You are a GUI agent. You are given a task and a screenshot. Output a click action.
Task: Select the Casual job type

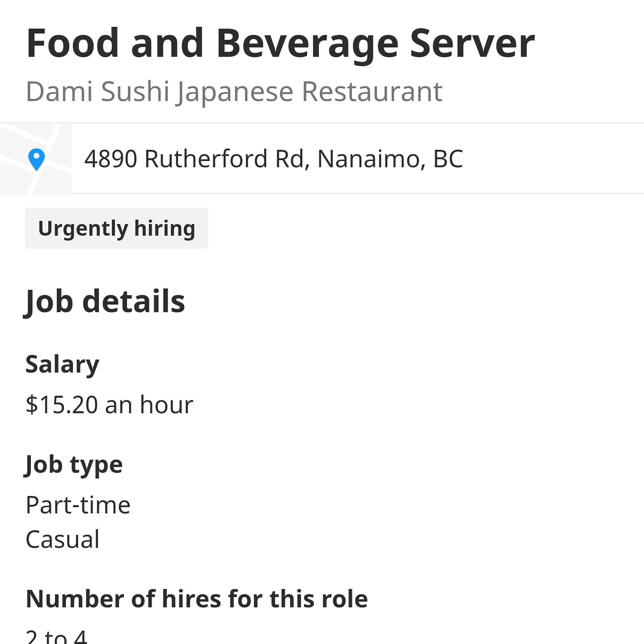coord(63,539)
